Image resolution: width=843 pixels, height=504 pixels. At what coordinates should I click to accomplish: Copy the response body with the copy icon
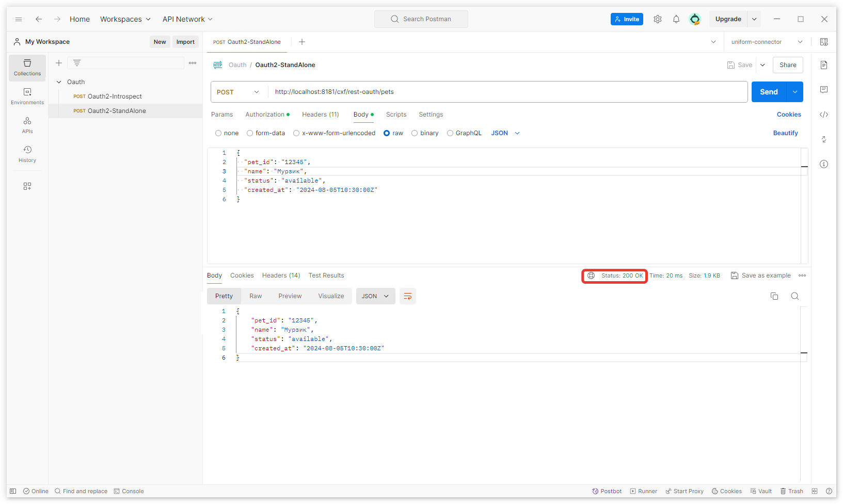point(774,296)
